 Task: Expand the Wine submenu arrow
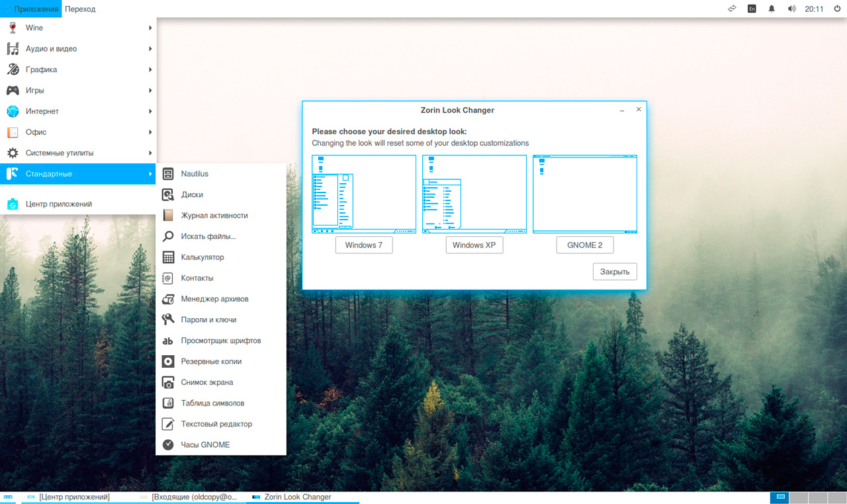[151, 28]
